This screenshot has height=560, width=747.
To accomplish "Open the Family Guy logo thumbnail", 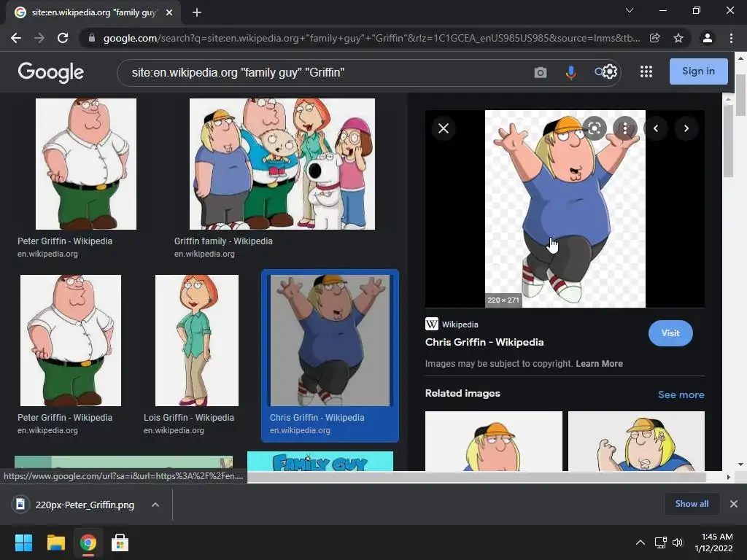I will click(x=320, y=462).
